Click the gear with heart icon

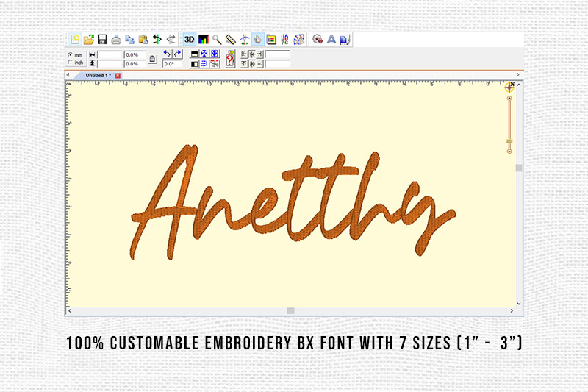(318, 40)
